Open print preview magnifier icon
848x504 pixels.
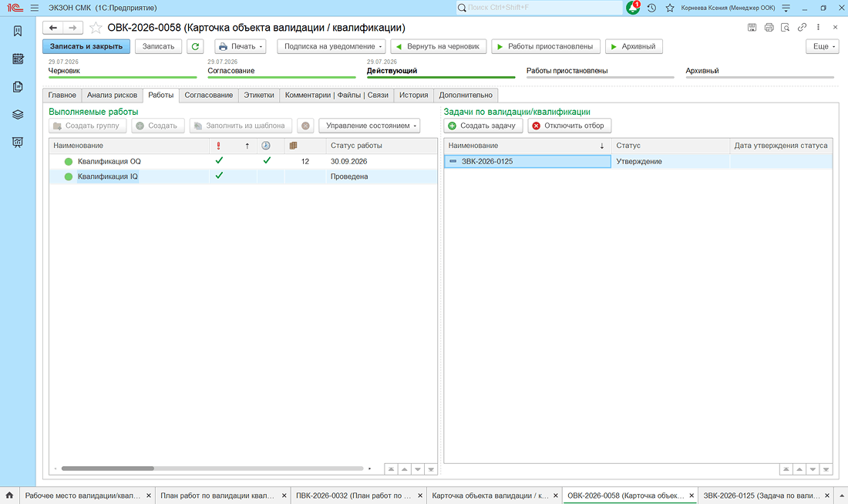point(786,27)
